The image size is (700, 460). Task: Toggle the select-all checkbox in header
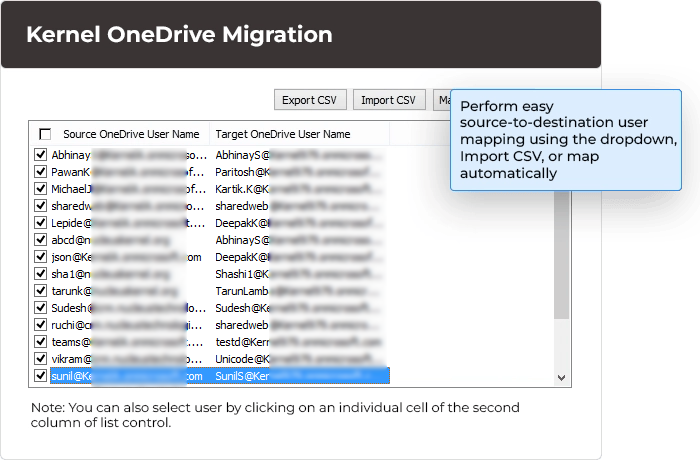tap(45, 134)
